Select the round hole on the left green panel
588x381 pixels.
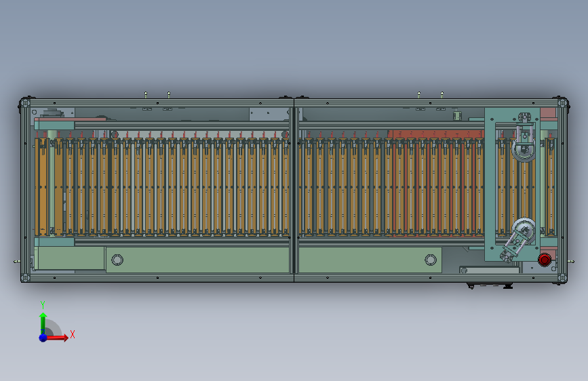117,260
